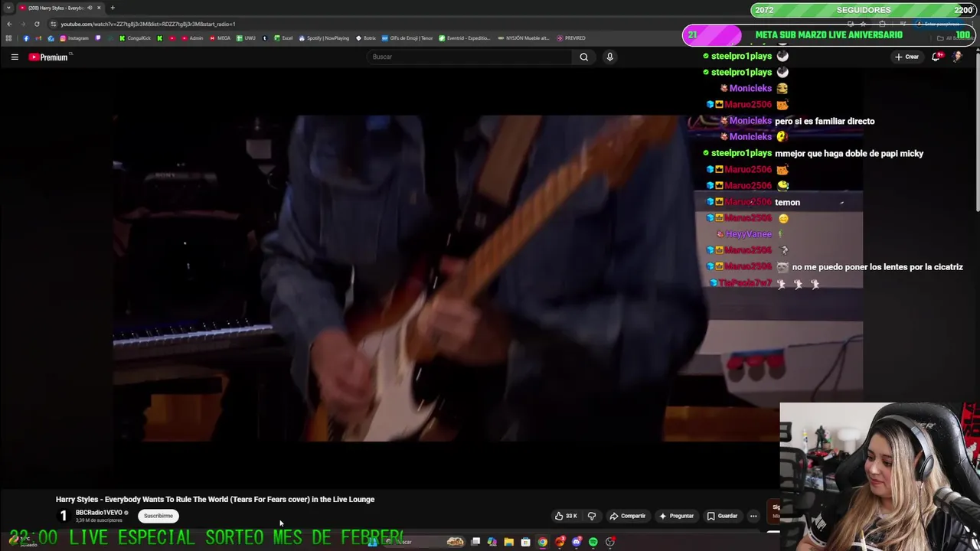Open Spotify from the taskbar
Image resolution: width=980 pixels, height=551 pixels.
(593, 542)
